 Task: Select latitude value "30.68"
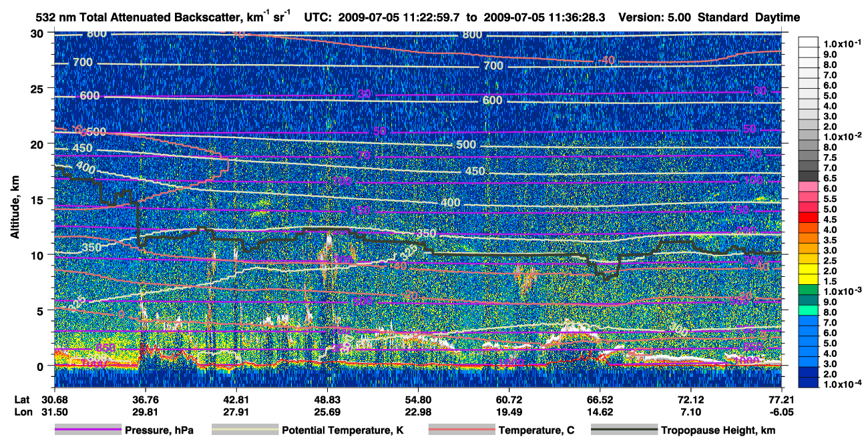click(54, 399)
